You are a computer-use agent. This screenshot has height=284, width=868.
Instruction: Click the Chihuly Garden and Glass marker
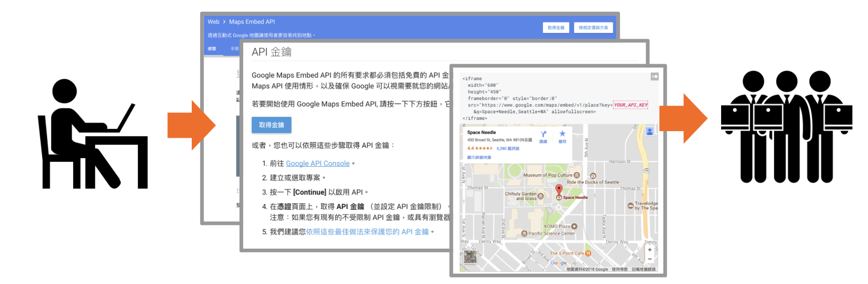(541, 196)
